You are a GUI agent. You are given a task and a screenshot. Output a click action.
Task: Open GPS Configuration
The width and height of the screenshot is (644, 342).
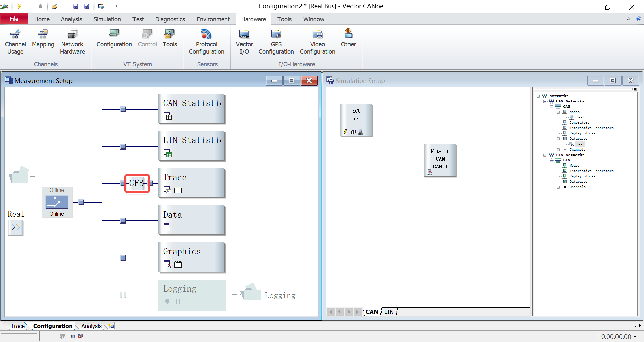pyautogui.click(x=276, y=42)
